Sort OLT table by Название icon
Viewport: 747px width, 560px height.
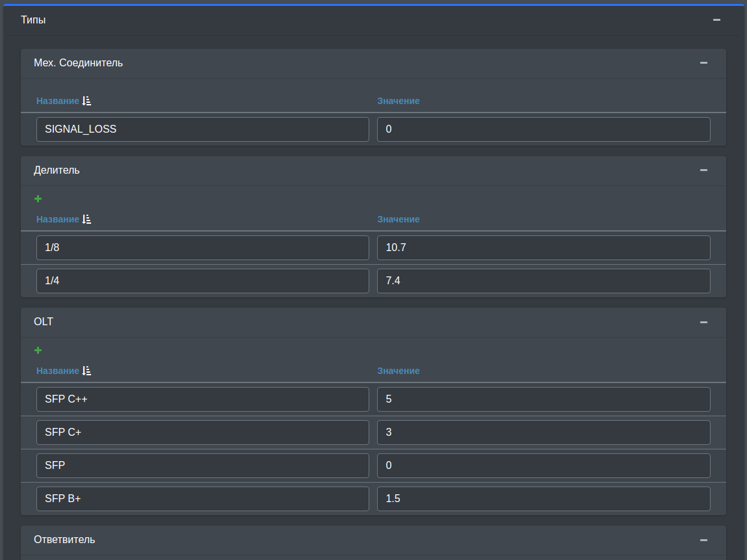coord(87,371)
